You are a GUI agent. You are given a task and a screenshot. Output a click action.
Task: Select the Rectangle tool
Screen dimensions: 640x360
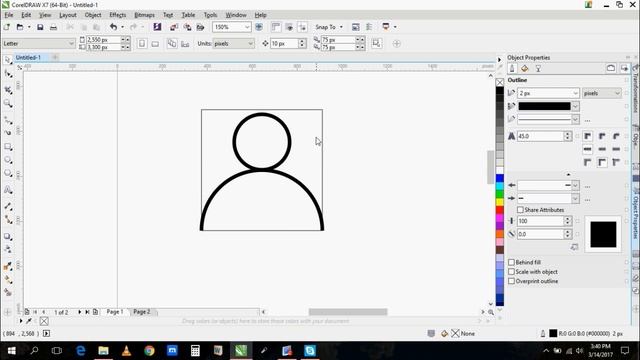[8, 147]
